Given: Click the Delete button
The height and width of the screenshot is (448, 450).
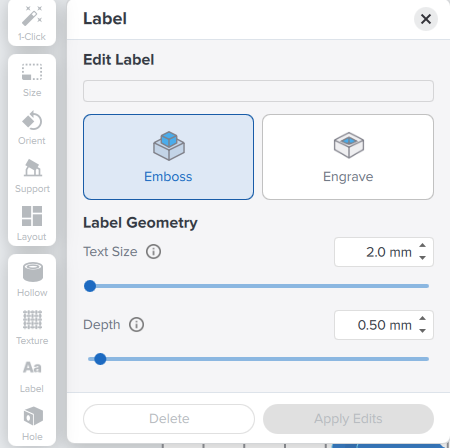Looking at the screenshot, I should point(169,419).
